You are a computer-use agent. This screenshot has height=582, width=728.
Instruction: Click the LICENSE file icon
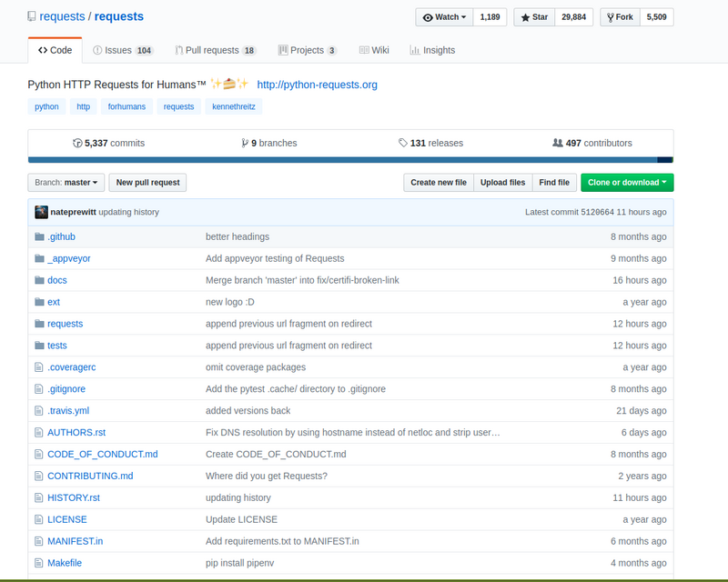pos(39,520)
